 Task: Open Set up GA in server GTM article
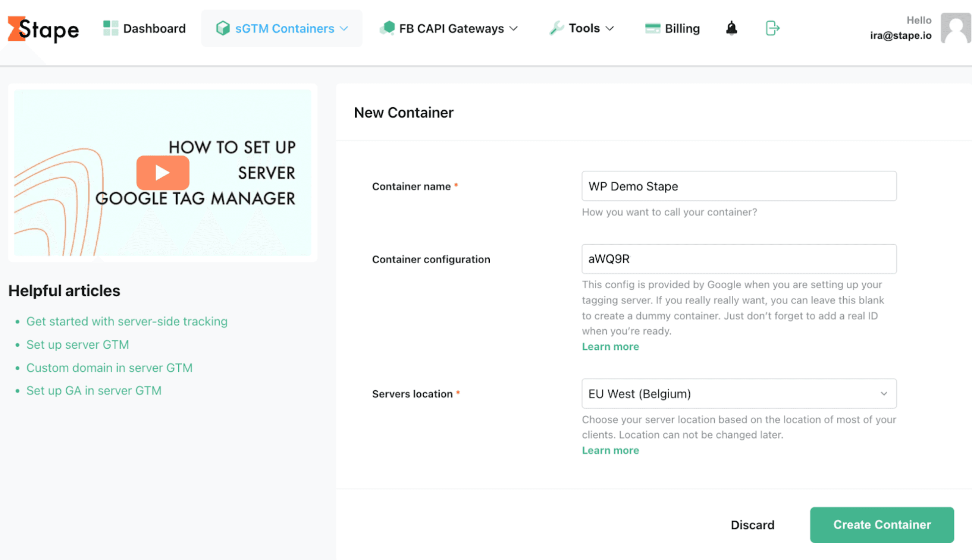pyautogui.click(x=94, y=391)
